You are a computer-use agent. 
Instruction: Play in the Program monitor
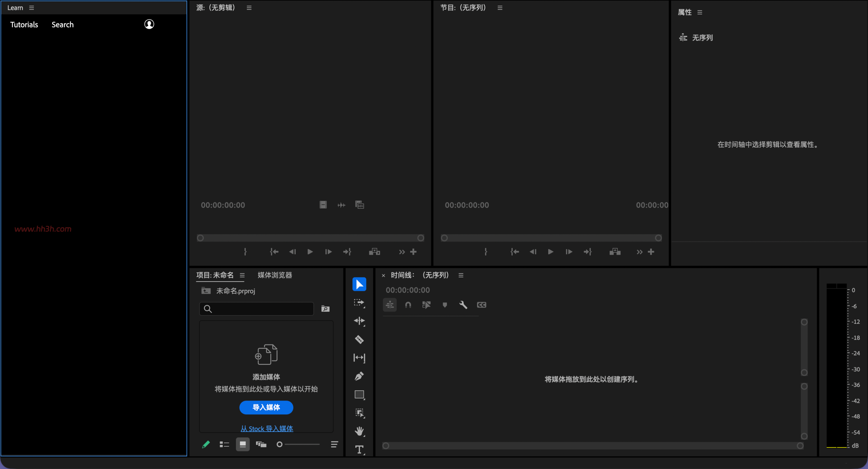pos(551,252)
